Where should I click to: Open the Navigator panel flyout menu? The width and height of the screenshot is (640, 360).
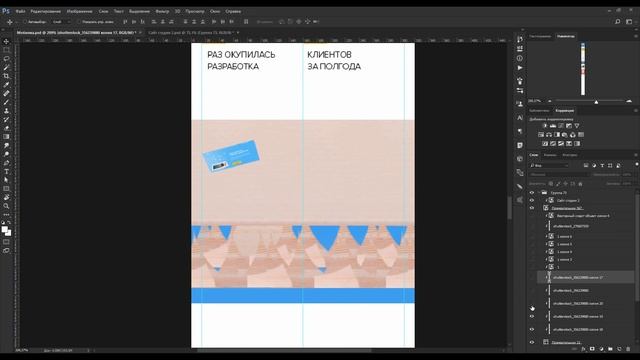point(636,36)
